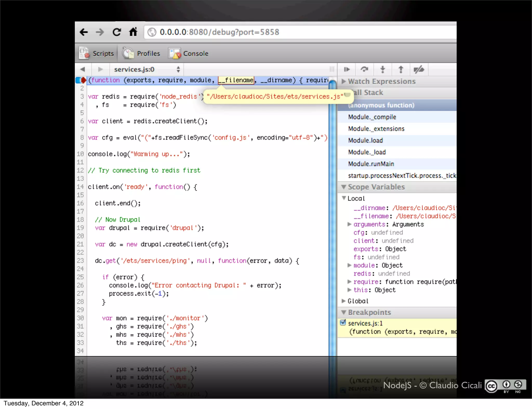Select Module._compile stack frame
The image size is (532, 409).
[397, 117]
